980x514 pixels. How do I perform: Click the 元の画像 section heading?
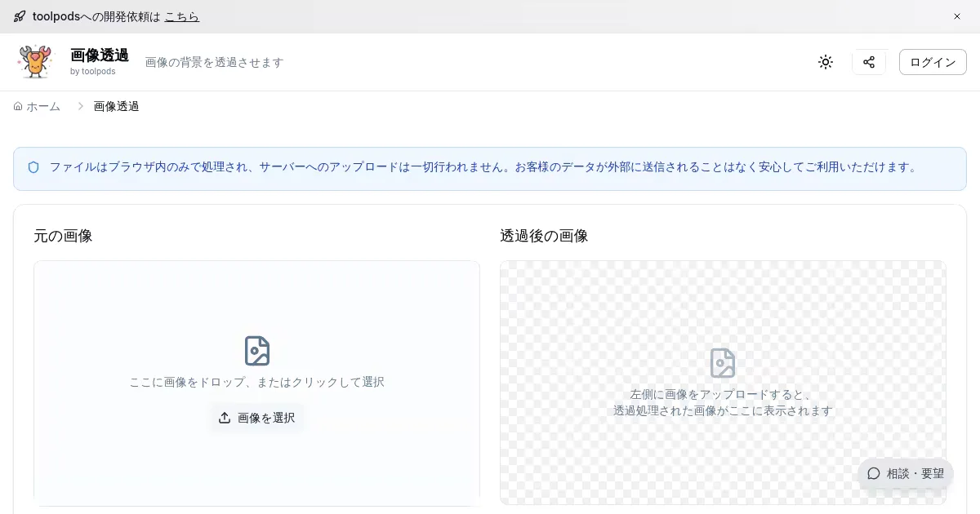click(x=63, y=236)
